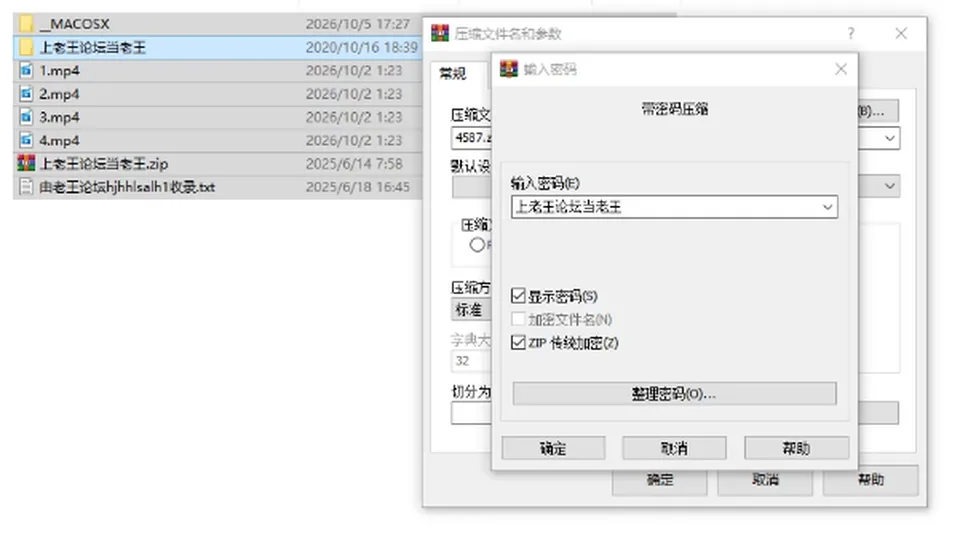Select file name 4.mp4
The height and width of the screenshot is (535, 960).
[x=59, y=140]
